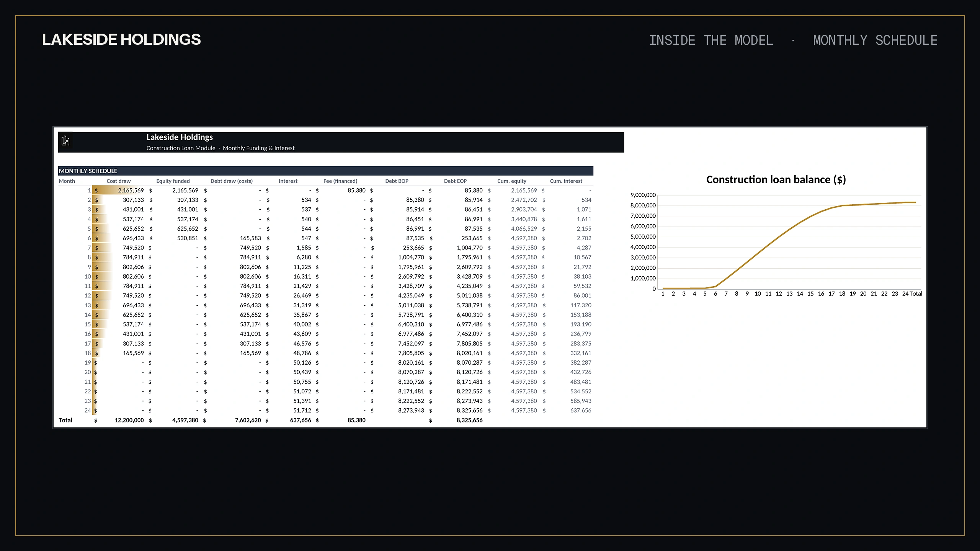Click the Interest column header
Screen dimensions: 980x551
[288, 181]
